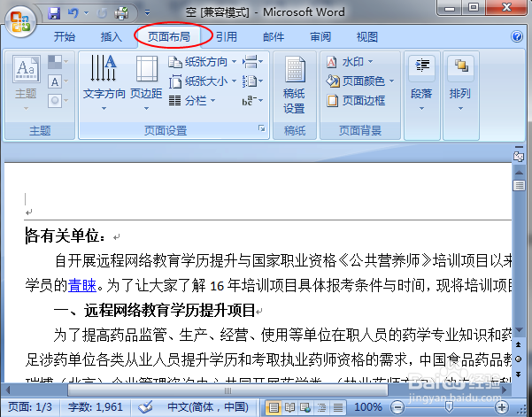The height and width of the screenshot is (417, 532).
Task: Click the vertical scrollbar down arrow
Action: [519, 330]
